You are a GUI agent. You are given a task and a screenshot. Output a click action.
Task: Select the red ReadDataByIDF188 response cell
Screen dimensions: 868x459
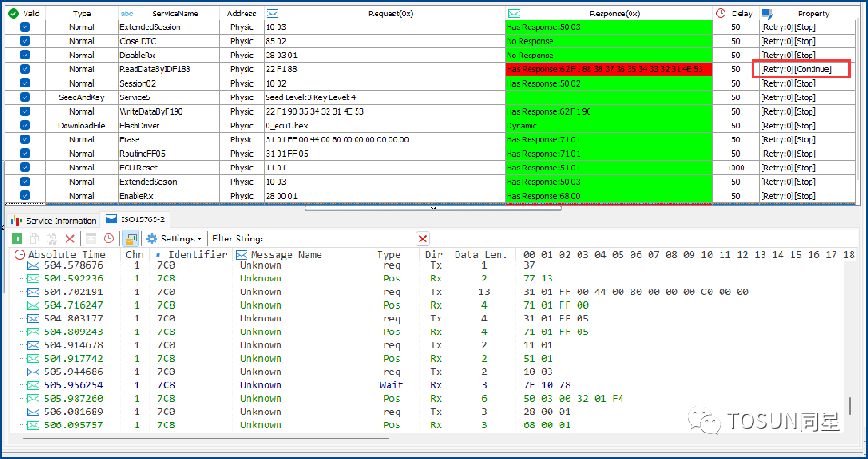609,69
